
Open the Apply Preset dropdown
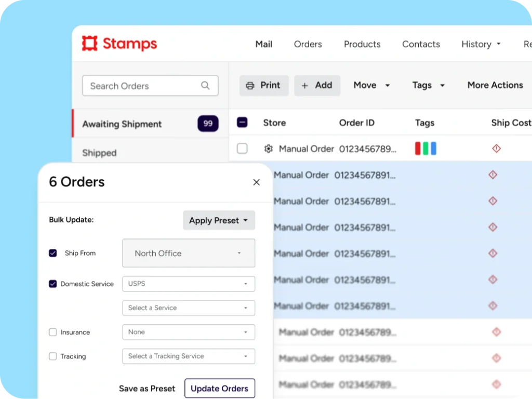click(x=219, y=220)
